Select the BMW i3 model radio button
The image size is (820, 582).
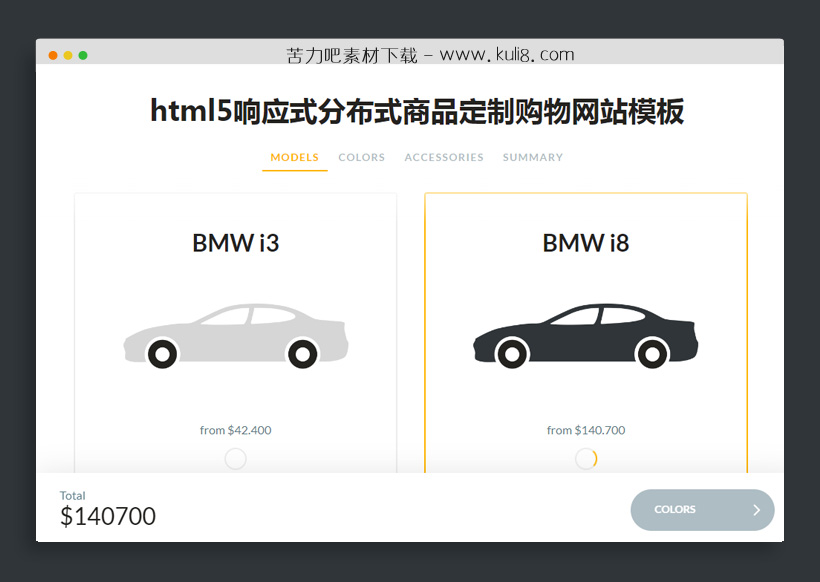pyautogui.click(x=235, y=458)
